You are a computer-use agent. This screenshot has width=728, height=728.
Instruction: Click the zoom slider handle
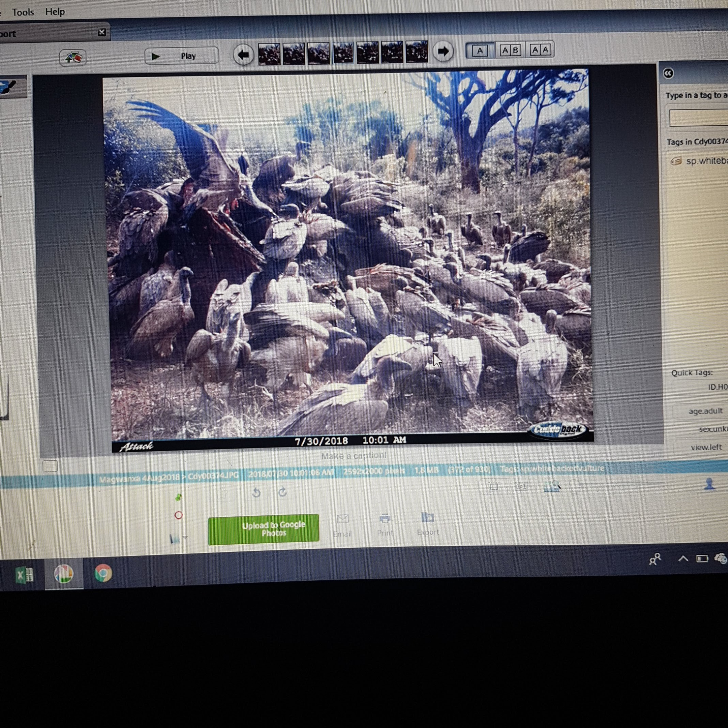pos(574,486)
